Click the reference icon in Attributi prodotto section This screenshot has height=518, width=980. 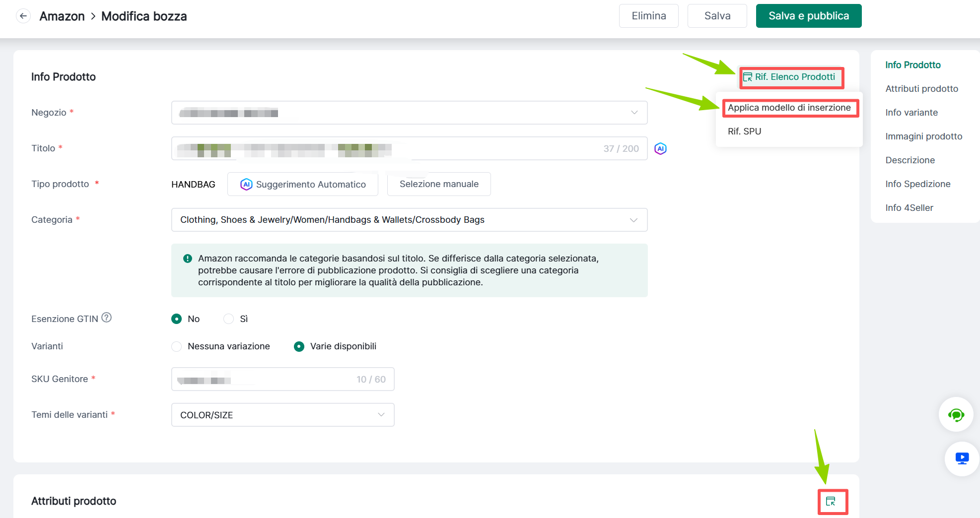831,501
